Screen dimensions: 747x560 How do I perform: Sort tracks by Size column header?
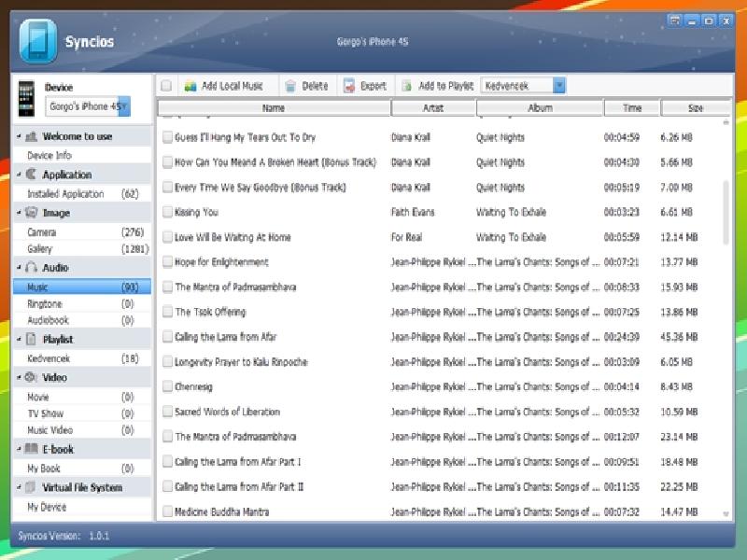click(x=696, y=108)
